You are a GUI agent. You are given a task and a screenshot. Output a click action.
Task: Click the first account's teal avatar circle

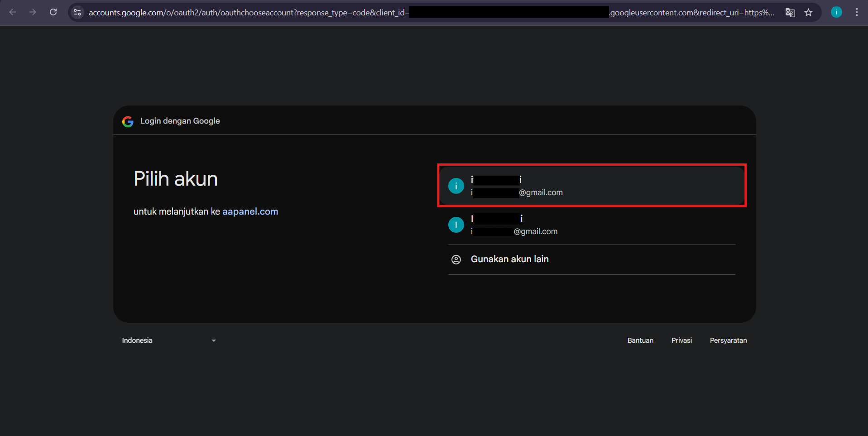click(456, 186)
